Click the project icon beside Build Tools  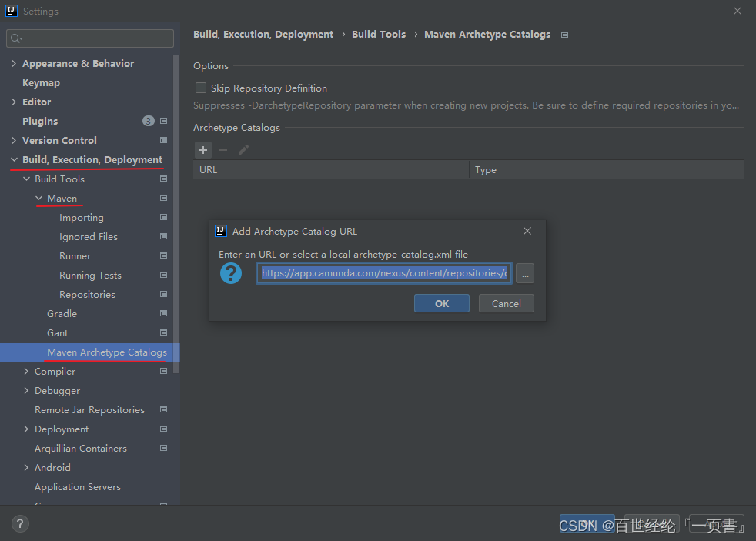click(x=163, y=179)
